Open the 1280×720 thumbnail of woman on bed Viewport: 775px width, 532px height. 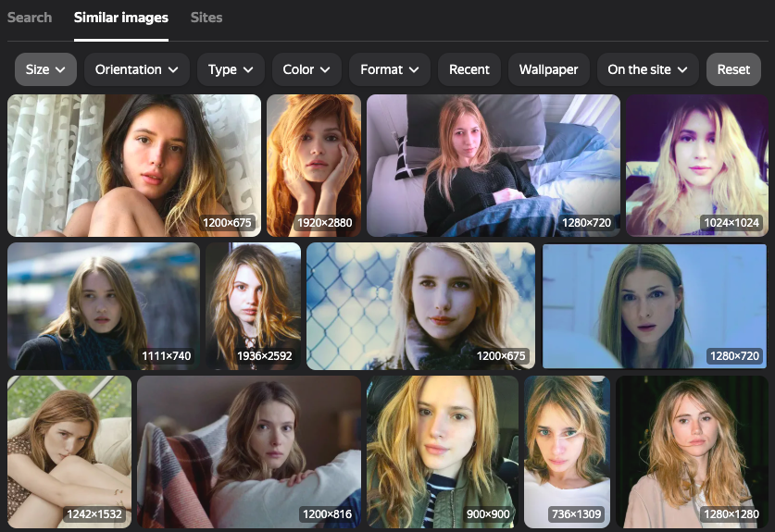(x=494, y=166)
